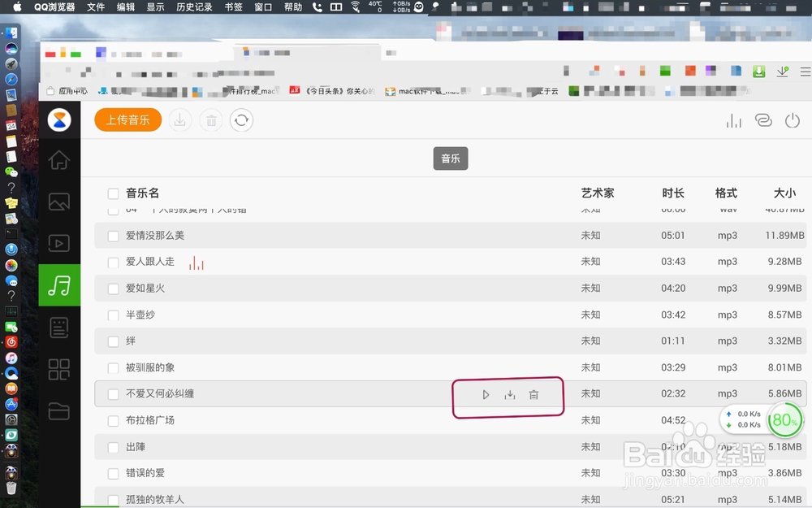The width and height of the screenshot is (812, 508).
Task: Check the box for 爱如星火
Action: [114, 289]
